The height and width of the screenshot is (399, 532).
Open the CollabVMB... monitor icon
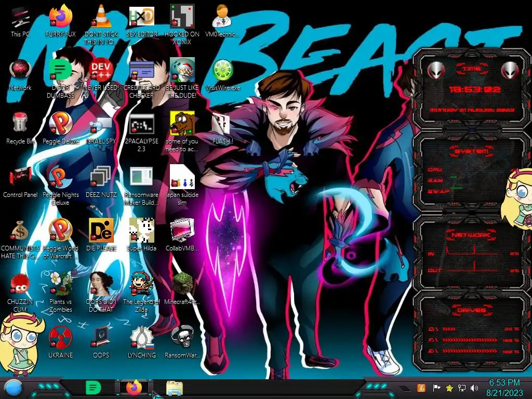(182, 235)
